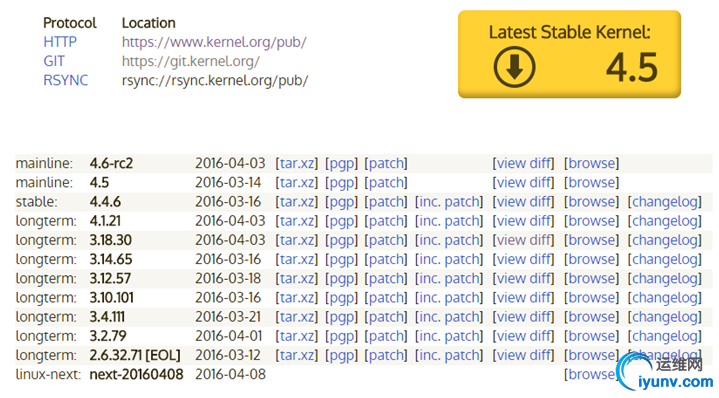This screenshot has height=398, width=719.
Task: View diff for longterm 3.12.57
Action: (523, 279)
